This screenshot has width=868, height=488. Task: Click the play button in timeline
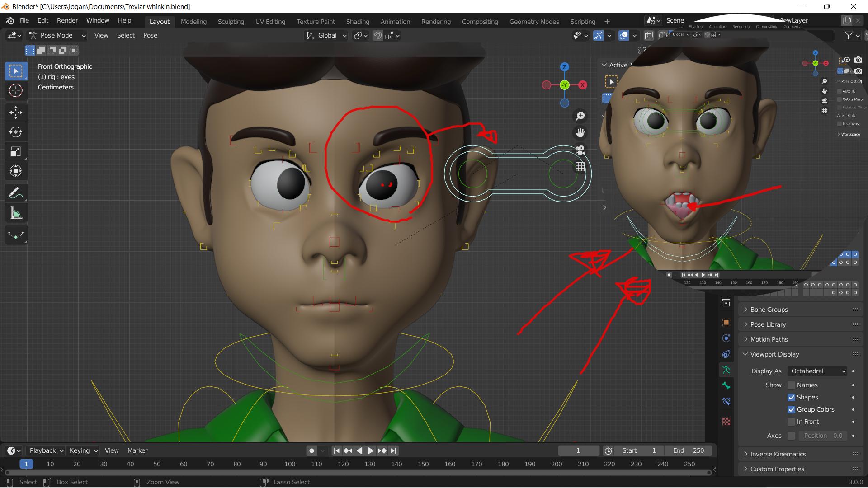tap(370, 450)
